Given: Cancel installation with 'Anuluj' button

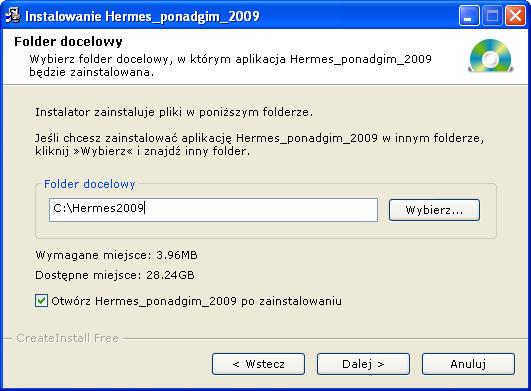Looking at the screenshot, I should click(x=468, y=364).
